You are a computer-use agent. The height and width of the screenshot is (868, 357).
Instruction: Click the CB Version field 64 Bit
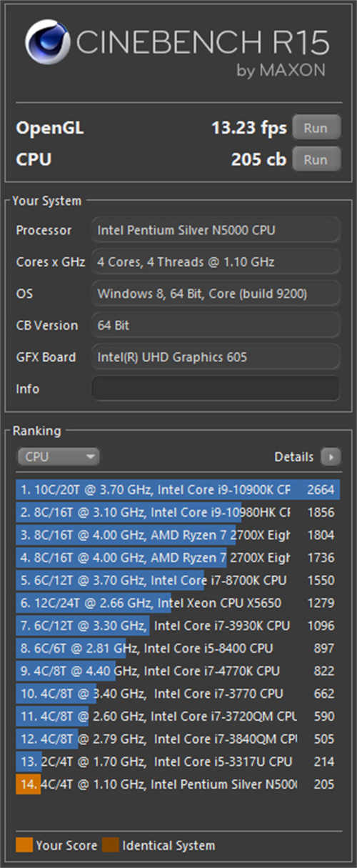pos(216,325)
